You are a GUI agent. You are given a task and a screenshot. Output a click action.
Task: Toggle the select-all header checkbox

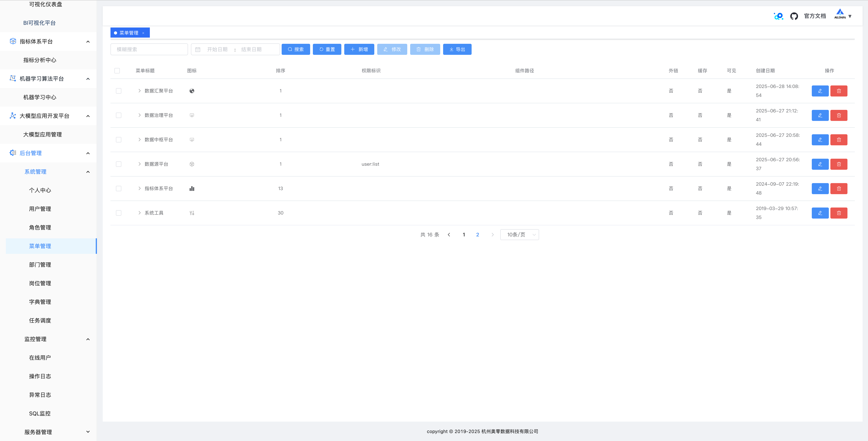coord(117,71)
